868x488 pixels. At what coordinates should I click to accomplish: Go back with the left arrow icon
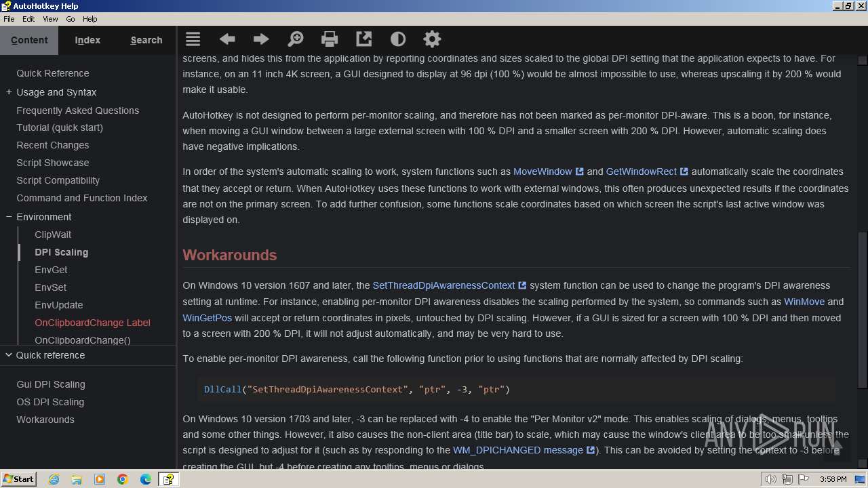[227, 39]
